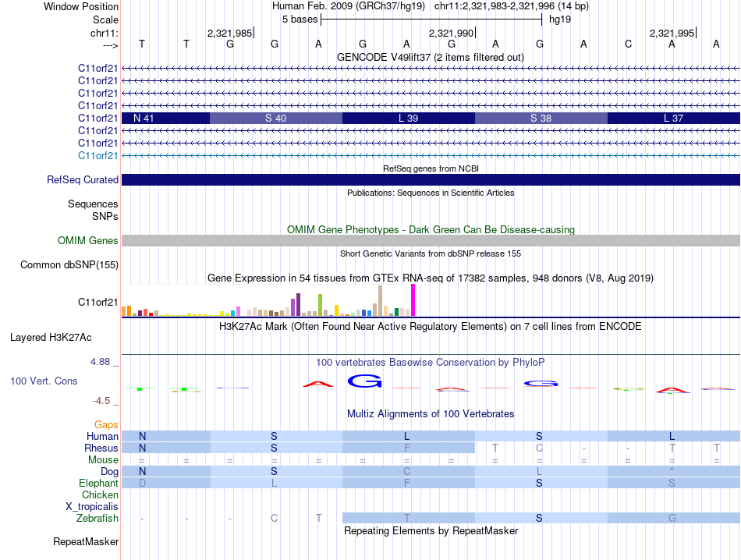Open OMIM Gene Phenotypes green title
Screen dimensions: 741x560
tap(431, 229)
